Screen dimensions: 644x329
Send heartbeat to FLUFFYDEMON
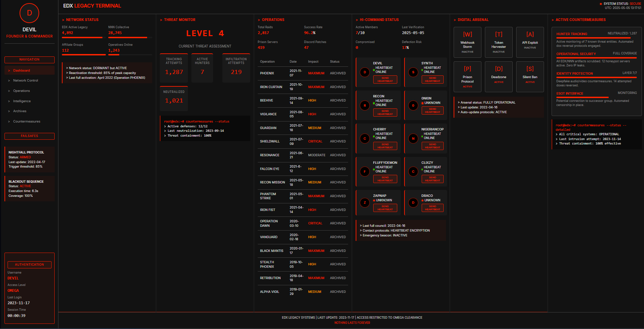coord(385,179)
